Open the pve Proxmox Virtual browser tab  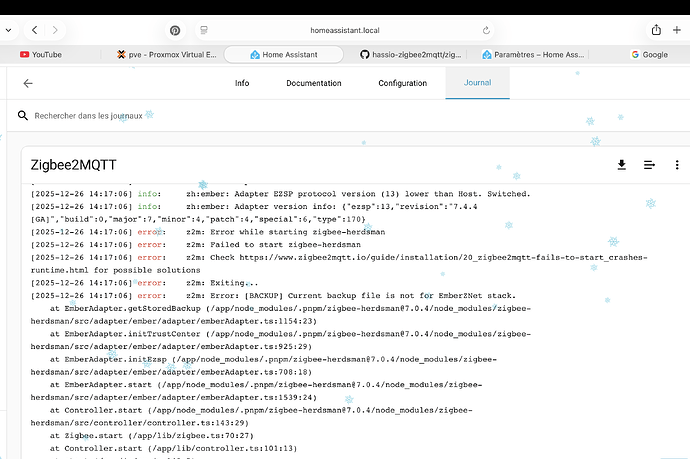point(165,54)
